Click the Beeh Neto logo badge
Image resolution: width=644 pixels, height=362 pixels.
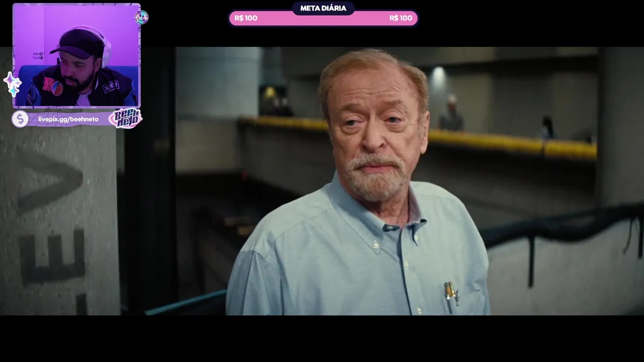[125, 119]
